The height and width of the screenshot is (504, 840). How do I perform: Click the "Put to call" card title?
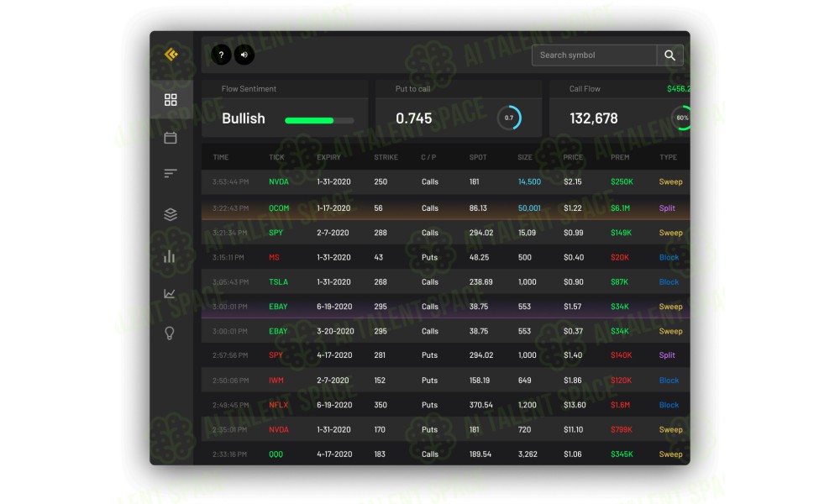click(412, 89)
